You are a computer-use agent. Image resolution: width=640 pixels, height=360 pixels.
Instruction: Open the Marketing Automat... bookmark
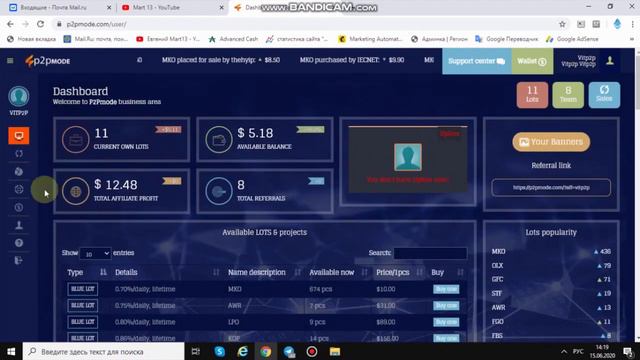pos(370,39)
